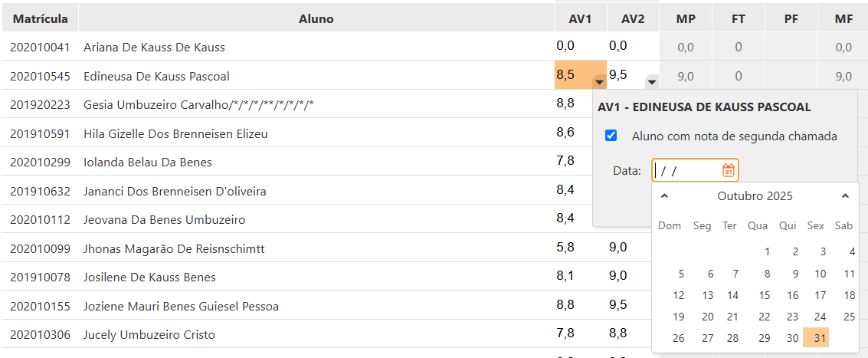Go to previous month in calendar
Image resolution: width=868 pixels, height=358 pixels.
[x=664, y=196]
